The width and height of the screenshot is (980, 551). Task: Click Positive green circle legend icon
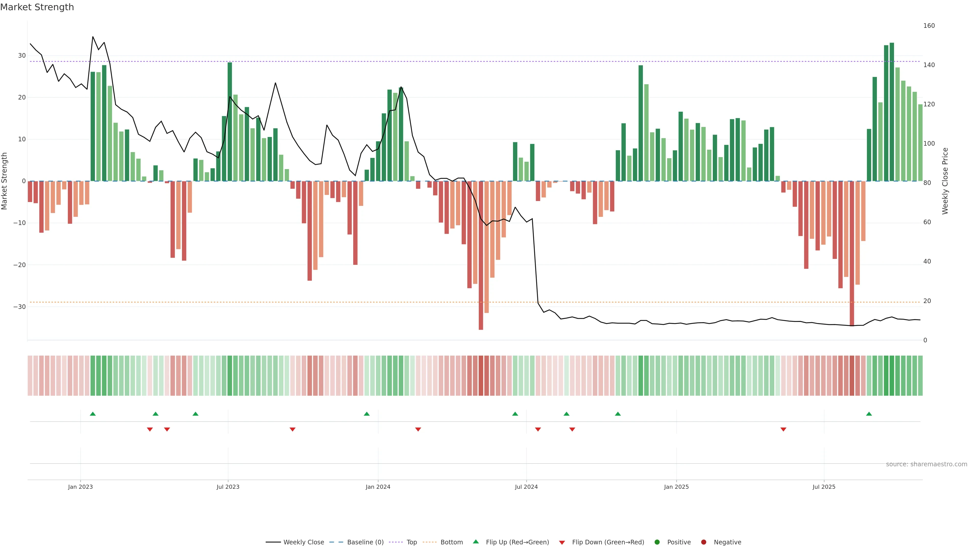[657, 542]
